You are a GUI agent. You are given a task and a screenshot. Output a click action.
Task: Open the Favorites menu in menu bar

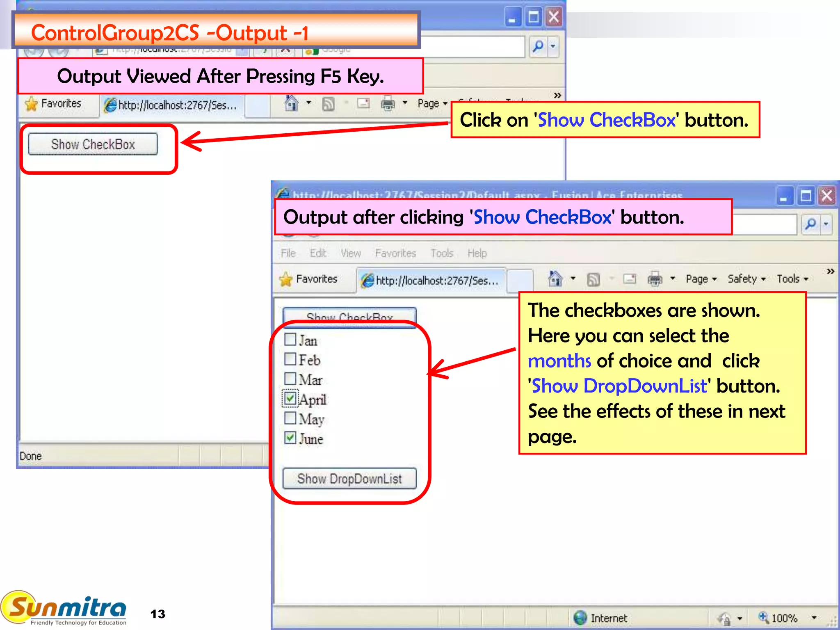click(x=395, y=253)
